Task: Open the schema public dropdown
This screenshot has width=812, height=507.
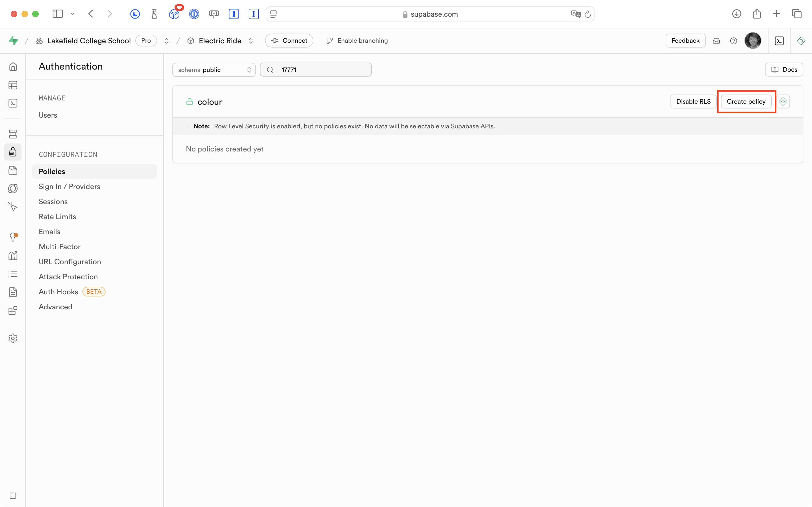Action: tap(213, 70)
